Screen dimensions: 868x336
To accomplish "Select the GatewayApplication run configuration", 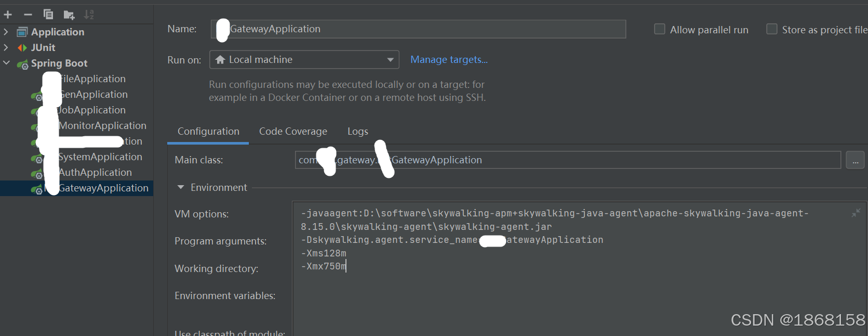I will coord(76,188).
